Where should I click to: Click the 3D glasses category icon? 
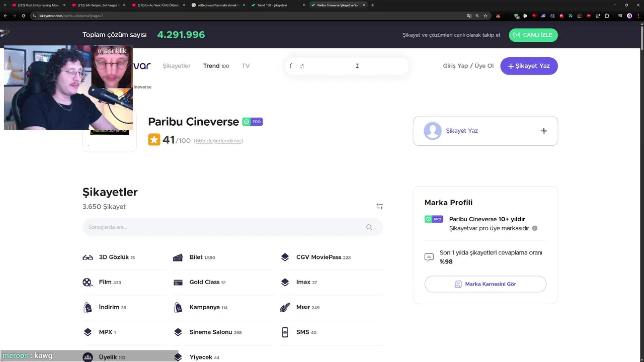tap(88, 257)
